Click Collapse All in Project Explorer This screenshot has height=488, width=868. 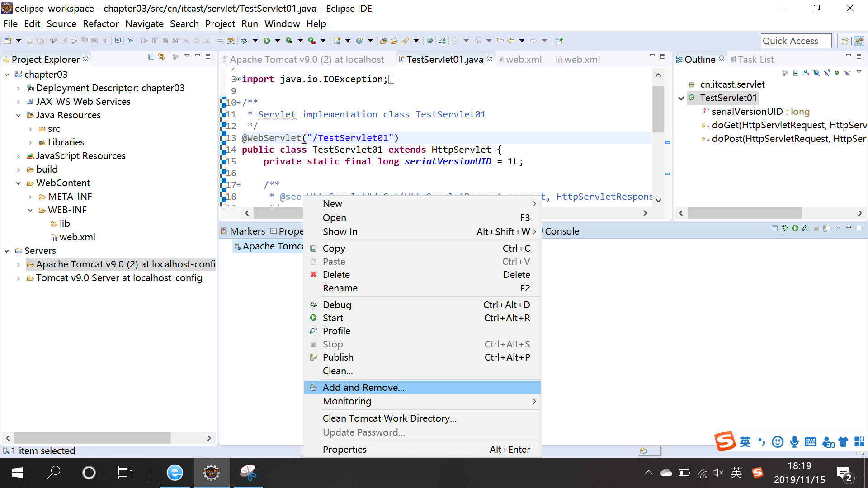point(151,57)
